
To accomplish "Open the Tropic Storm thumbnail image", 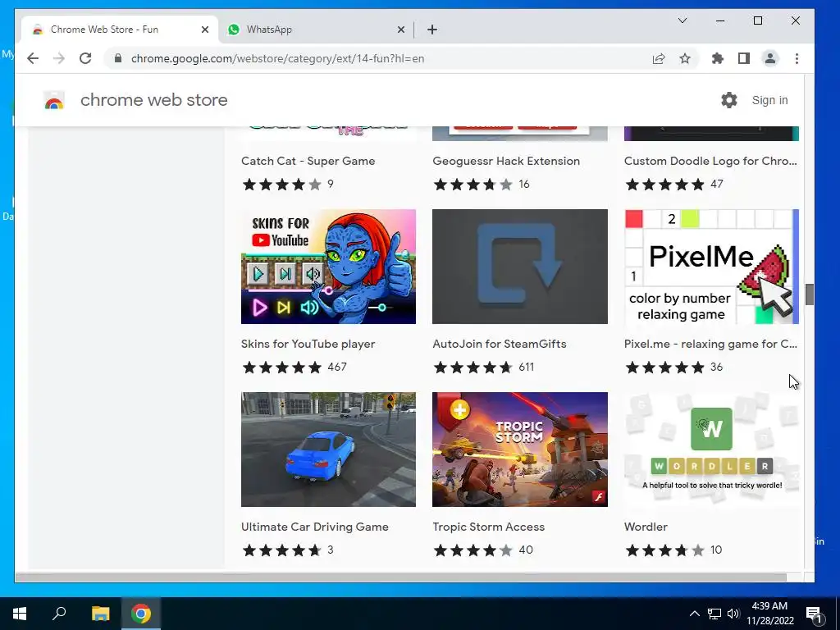I will coord(519,450).
